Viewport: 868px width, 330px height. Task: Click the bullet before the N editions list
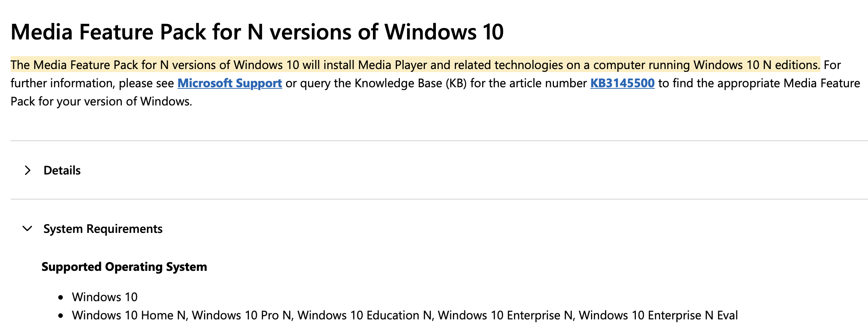pos(61,316)
